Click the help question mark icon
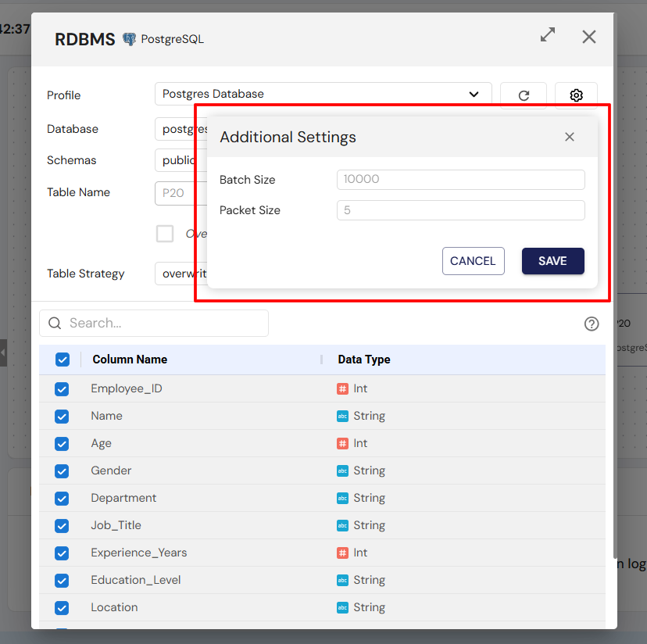Image resolution: width=647 pixels, height=644 pixels. (592, 324)
